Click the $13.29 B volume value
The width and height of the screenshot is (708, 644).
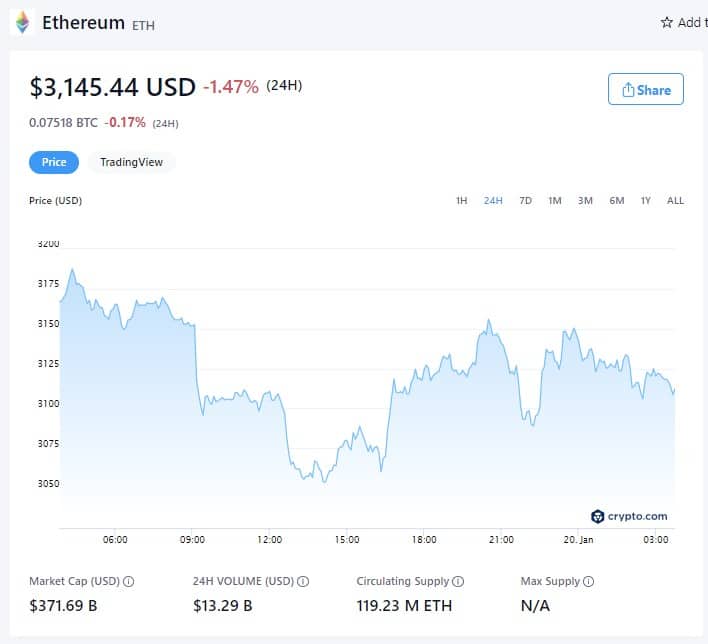click(223, 606)
